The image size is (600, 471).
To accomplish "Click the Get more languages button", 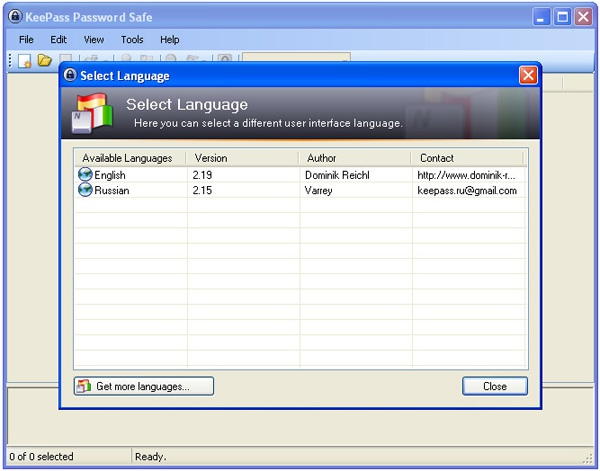I will click(144, 386).
